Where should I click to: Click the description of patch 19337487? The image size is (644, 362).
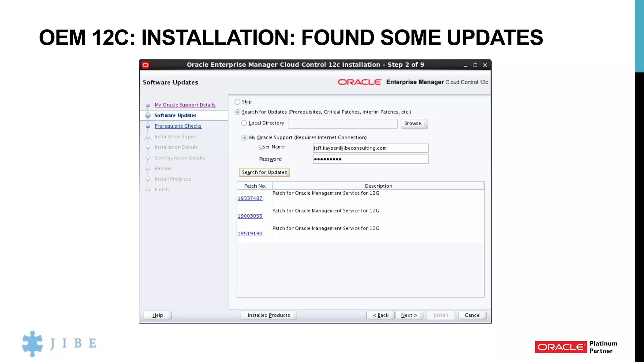pos(325,193)
